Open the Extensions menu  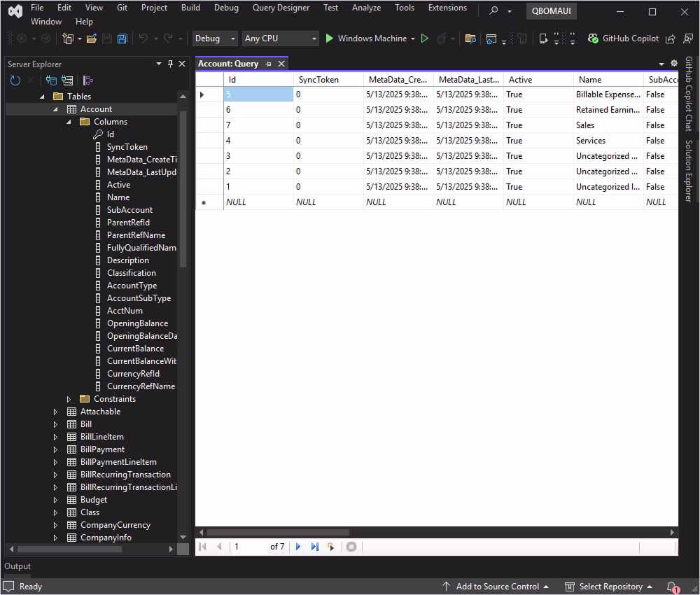point(447,8)
